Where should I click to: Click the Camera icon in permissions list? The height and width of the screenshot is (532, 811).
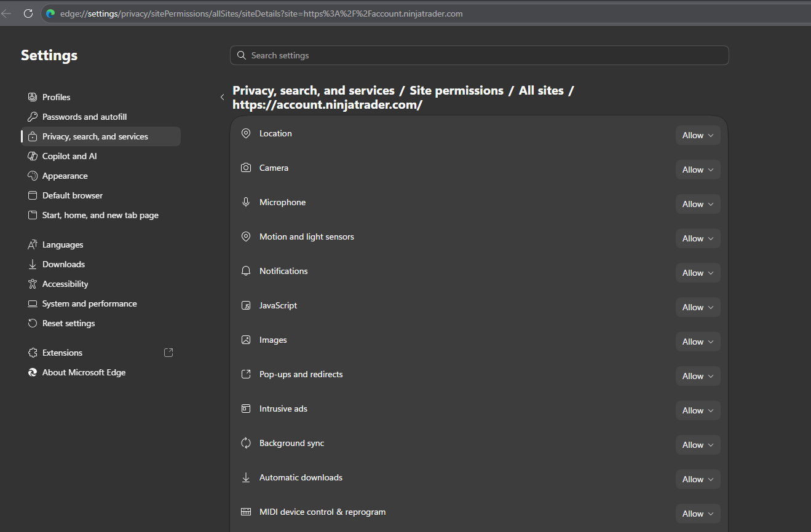[x=246, y=168]
